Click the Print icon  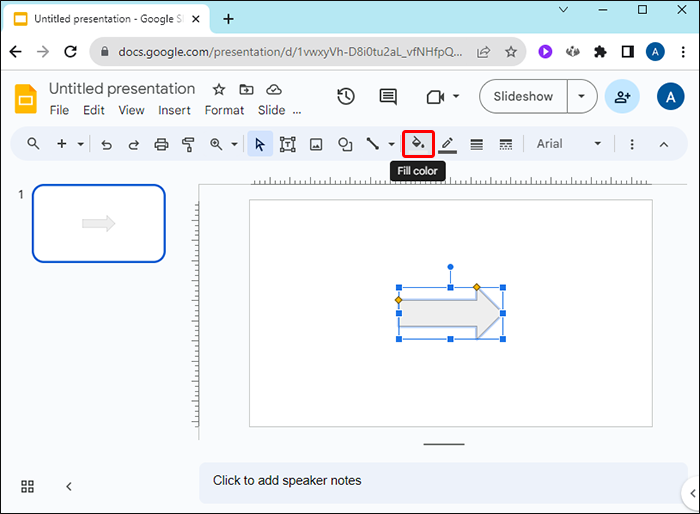click(161, 144)
